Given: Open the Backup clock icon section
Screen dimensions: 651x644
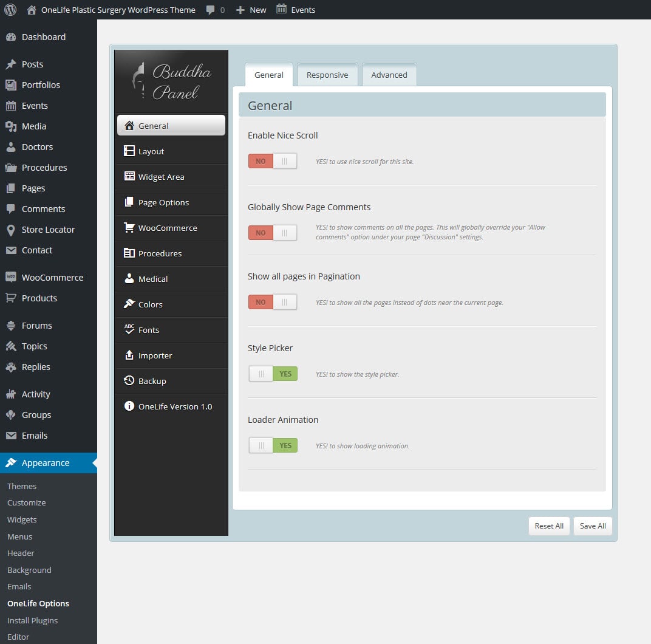Looking at the screenshot, I should pos(129,381).
